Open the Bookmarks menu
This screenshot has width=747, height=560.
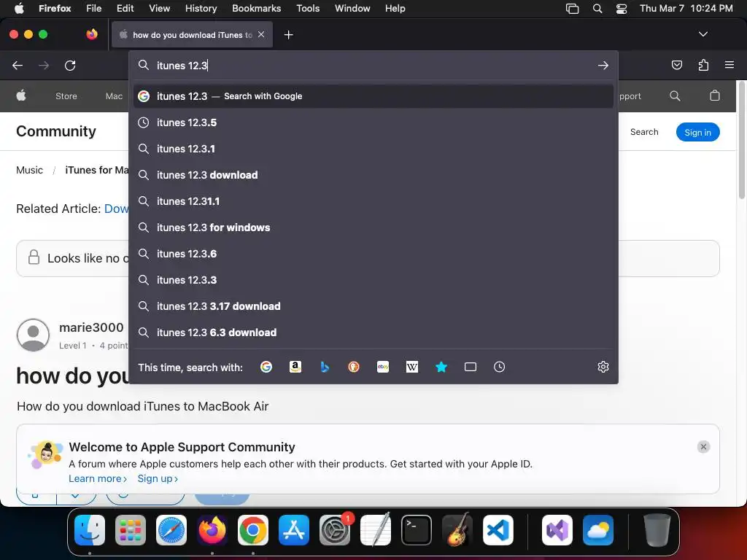pyautogui.click(x=256, y=8)
